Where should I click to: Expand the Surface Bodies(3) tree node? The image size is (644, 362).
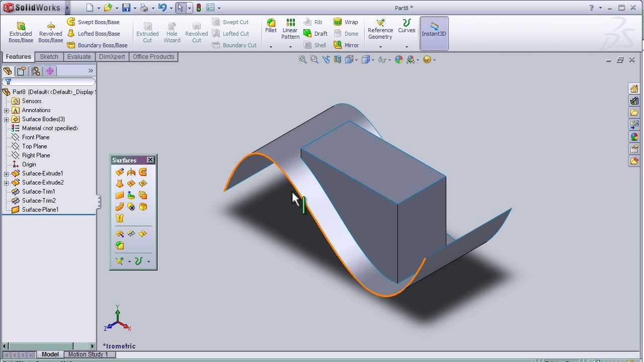7,119
